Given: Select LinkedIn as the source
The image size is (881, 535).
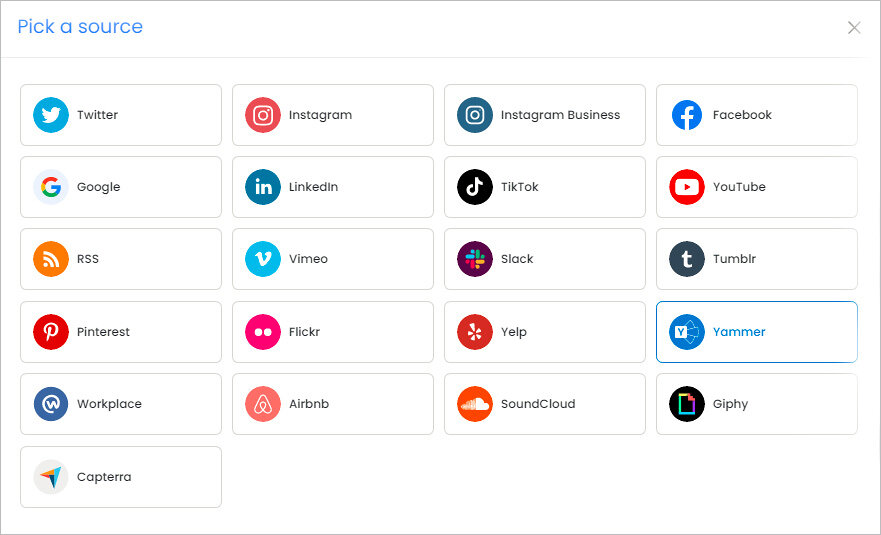Looking at the screenshot, I should coord(333,187).
